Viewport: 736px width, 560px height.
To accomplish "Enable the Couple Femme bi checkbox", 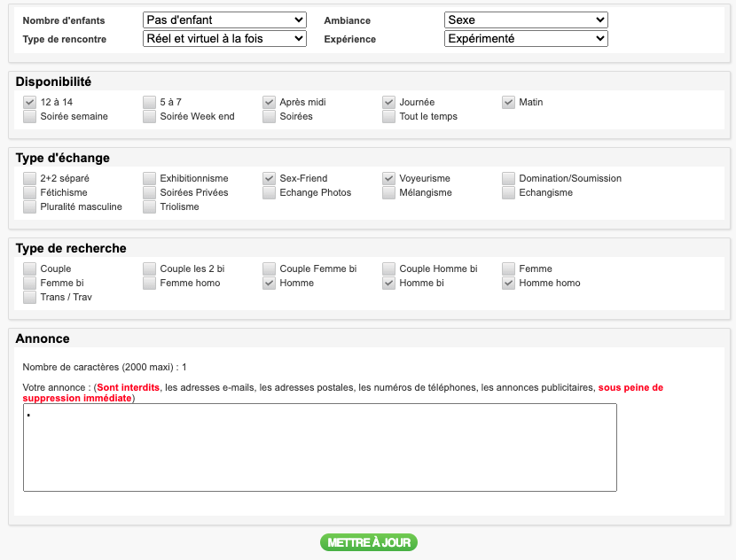I will (270, 269).
